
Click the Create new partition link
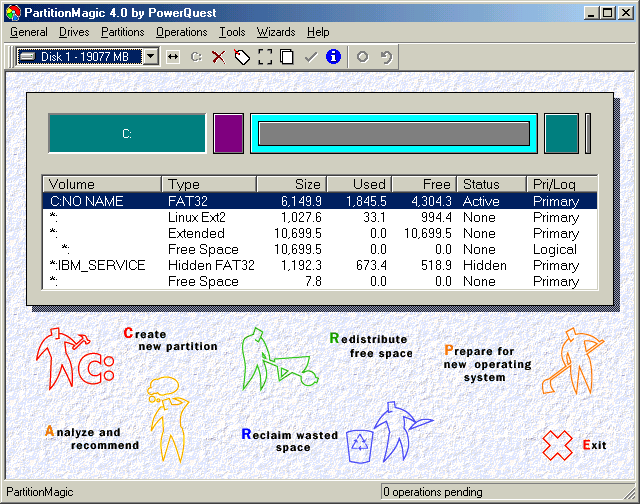click(x=171, y=340)
